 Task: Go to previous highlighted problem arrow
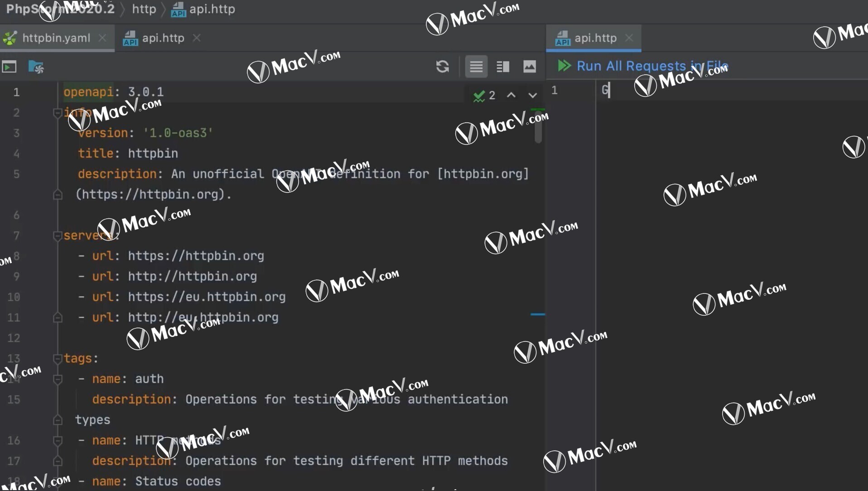pyautogui.click(x=511, y=95)
